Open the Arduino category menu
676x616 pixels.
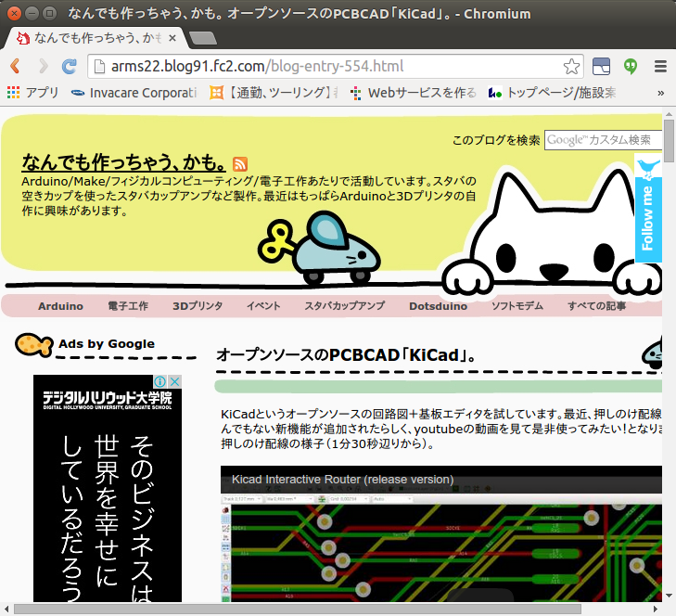point(60,306)
